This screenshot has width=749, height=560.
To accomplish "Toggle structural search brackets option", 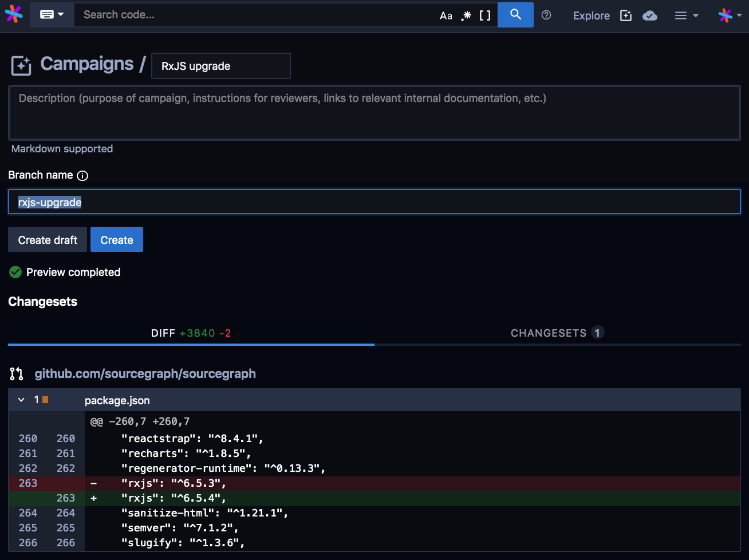I will 485,15.
